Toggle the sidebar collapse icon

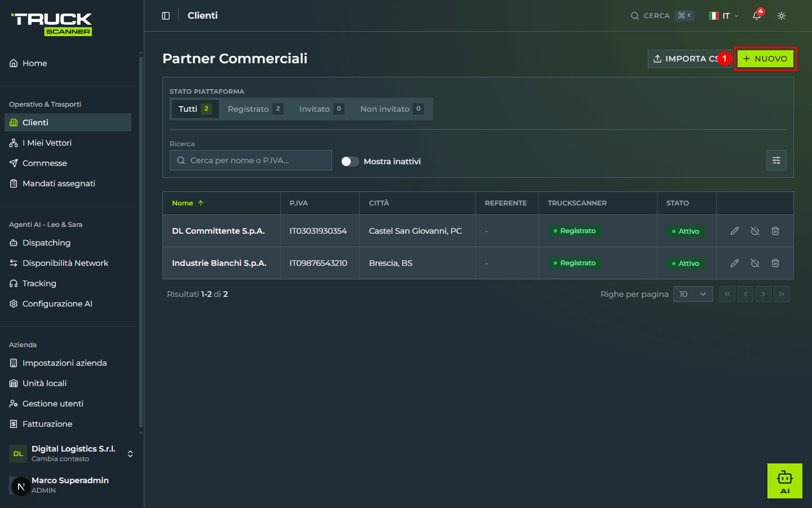point(166,16)
